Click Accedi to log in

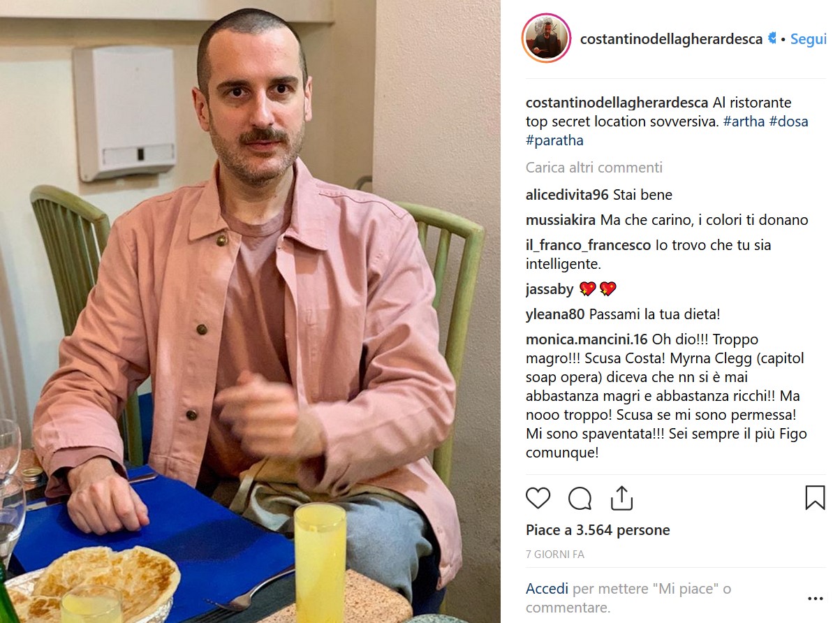pos(547,589)
